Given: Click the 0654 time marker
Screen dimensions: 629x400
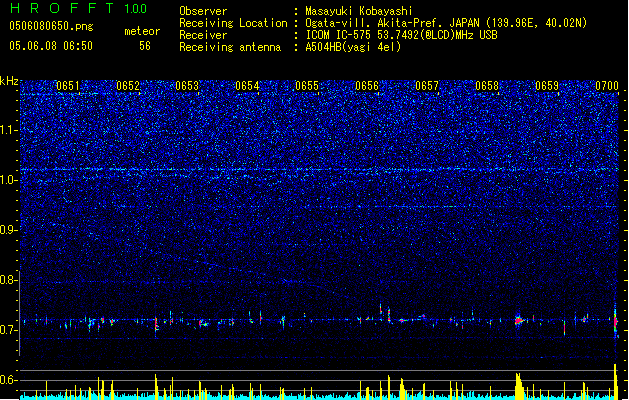Looking at the screenshot, I should point(248,86).
